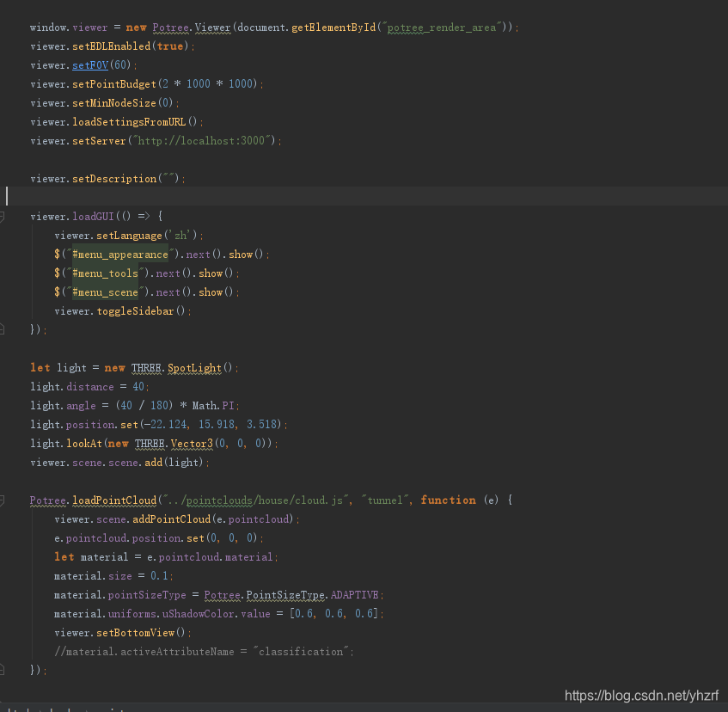728x712 pixels.
Task: Click the light.distance property
Action: pyautogui.click(x=90, y=387)
